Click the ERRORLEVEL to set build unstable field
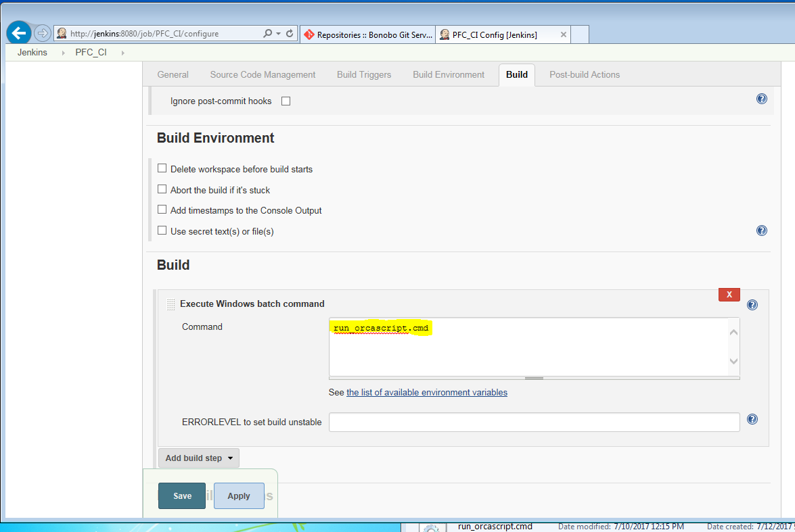Viewport: 795px width, 532px height. click(x=535, y=422)
